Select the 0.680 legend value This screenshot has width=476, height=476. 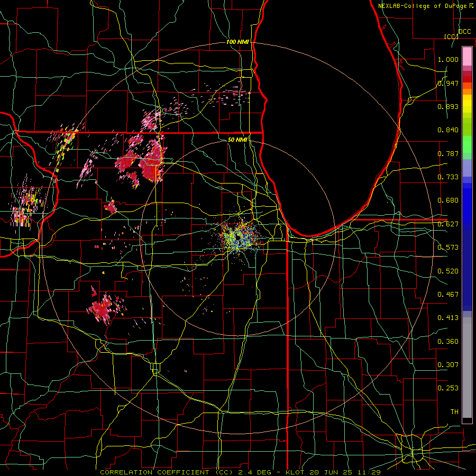click(448, 200)
